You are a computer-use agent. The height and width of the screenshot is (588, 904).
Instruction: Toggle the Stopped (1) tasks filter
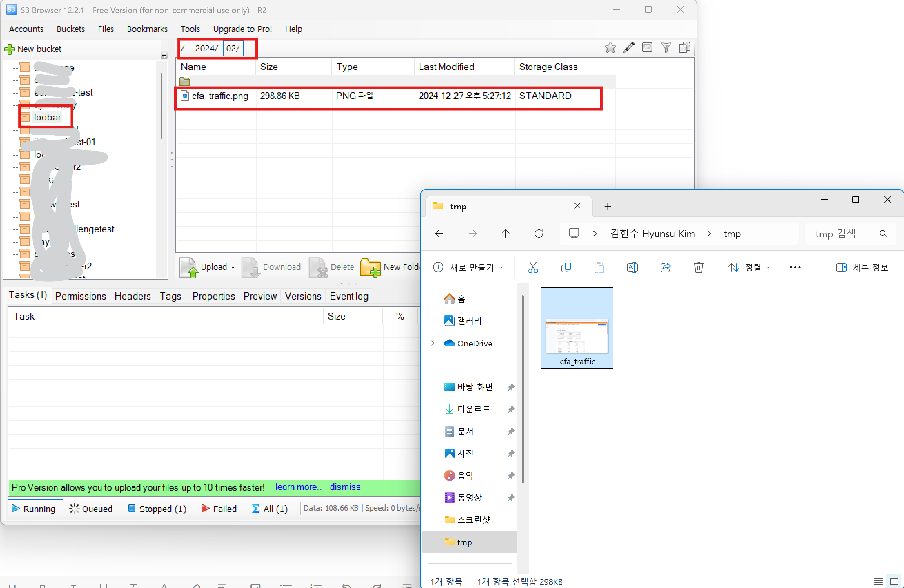click(x=157, y=509)
